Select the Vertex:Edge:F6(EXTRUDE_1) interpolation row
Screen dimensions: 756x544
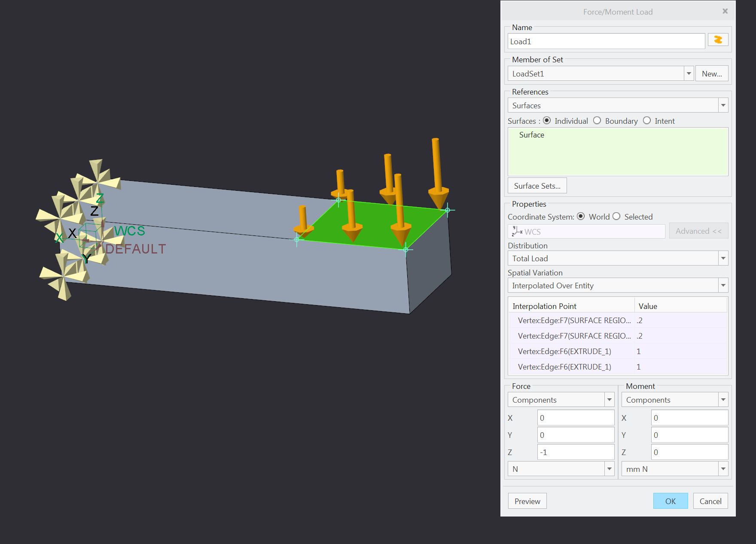(x=571, y=351)
